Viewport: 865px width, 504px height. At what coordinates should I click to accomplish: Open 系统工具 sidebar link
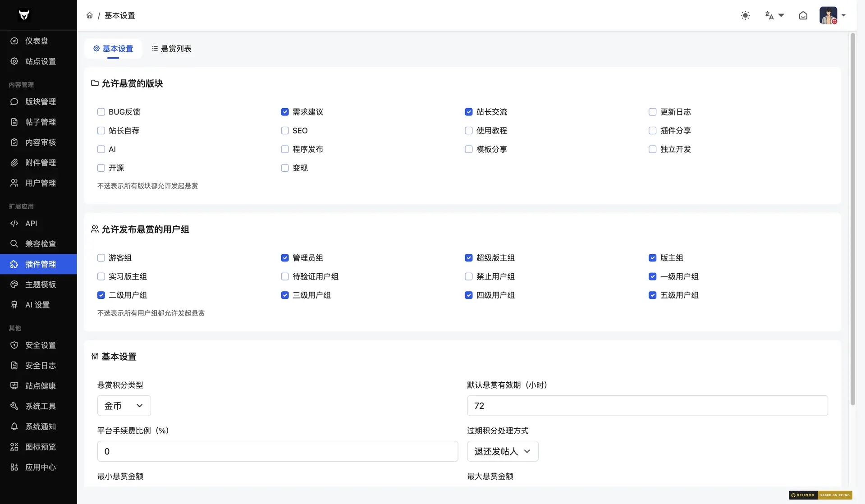click(38, 406)
